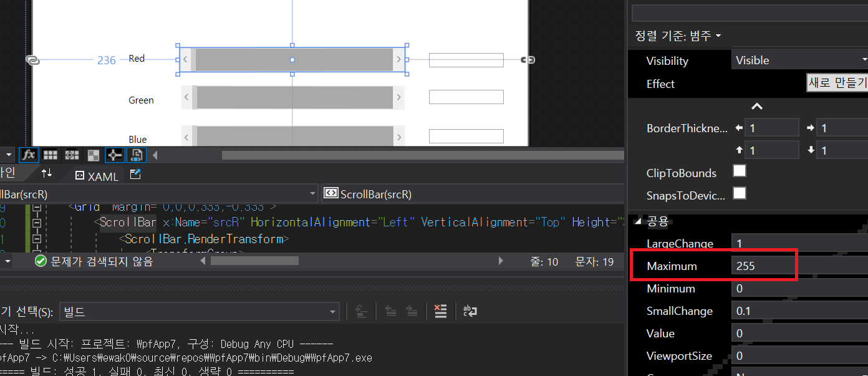This screenshot has width=868, height=376.
Task: Click the scroll-right arrow of the code editor
Action: (x=501, y=261)
